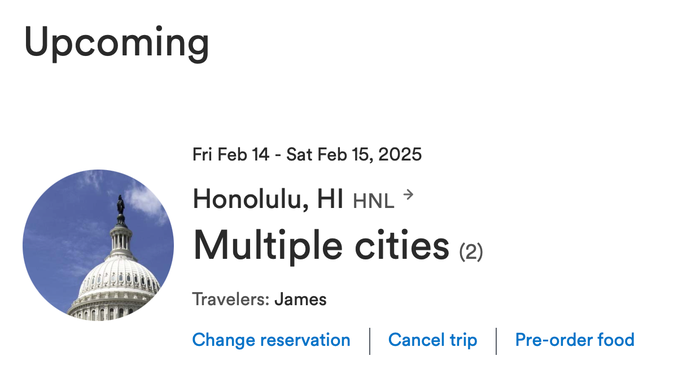Click divider between Change reservation and Cancel trip
Screen dimensions: 700x373
click(x=370, y=341)
